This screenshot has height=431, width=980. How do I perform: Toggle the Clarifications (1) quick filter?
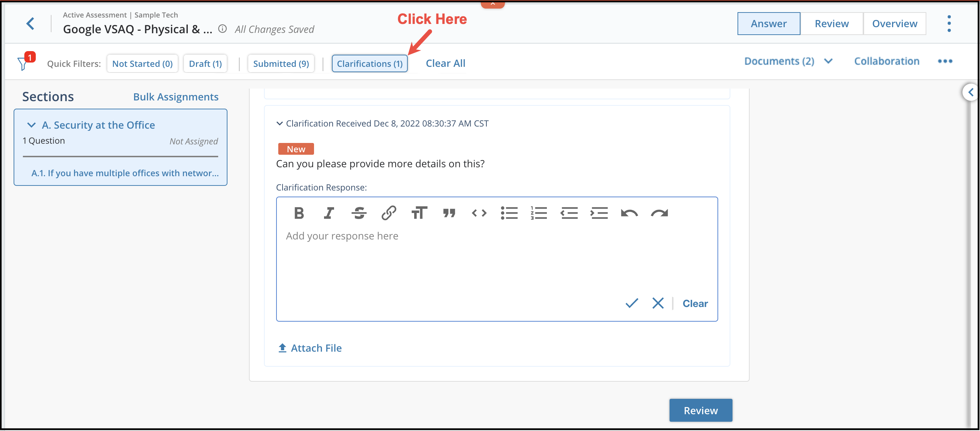click(369, 64)
